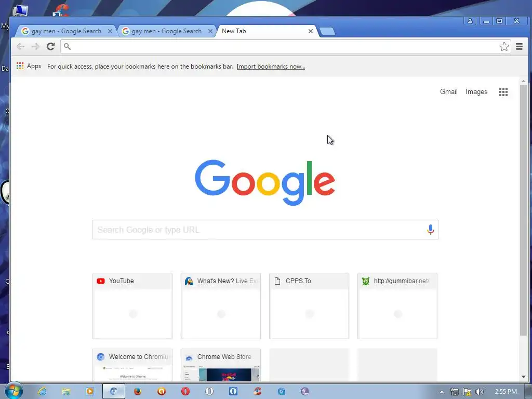Image resolution: width=532 pixels, height=399 pixels.
Task: Click the Search Google or type URL box
Action: tap(265, 230)
